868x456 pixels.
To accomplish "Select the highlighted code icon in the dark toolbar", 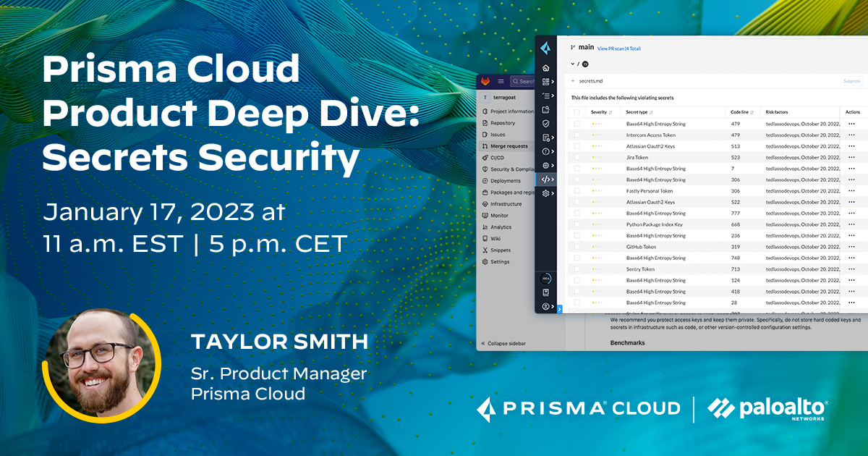I will (545, 180).
